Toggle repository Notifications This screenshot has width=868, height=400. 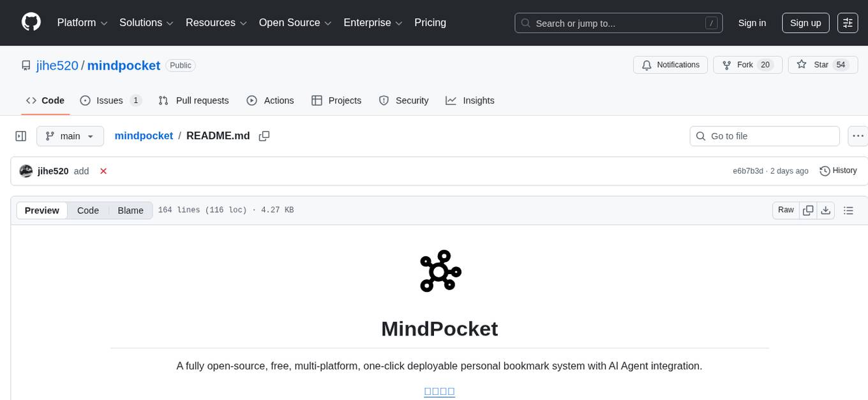click(x=670, y=65)
